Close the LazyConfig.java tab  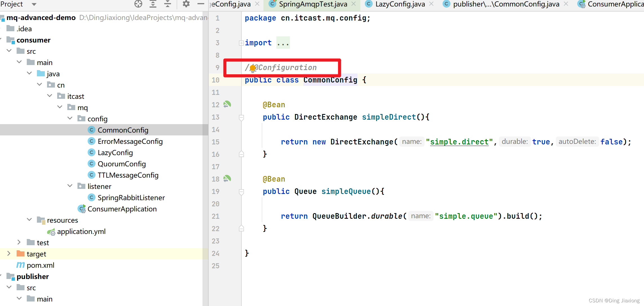click(431, 4)
